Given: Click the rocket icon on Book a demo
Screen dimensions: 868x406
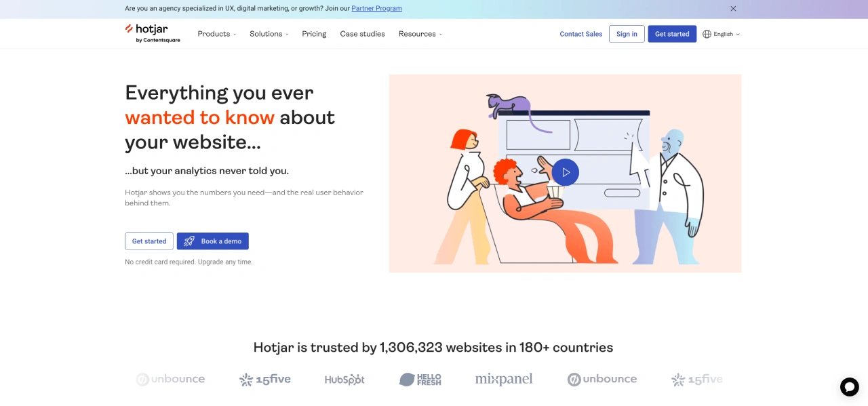Looking at the screenshot, I should coord(189,241).
